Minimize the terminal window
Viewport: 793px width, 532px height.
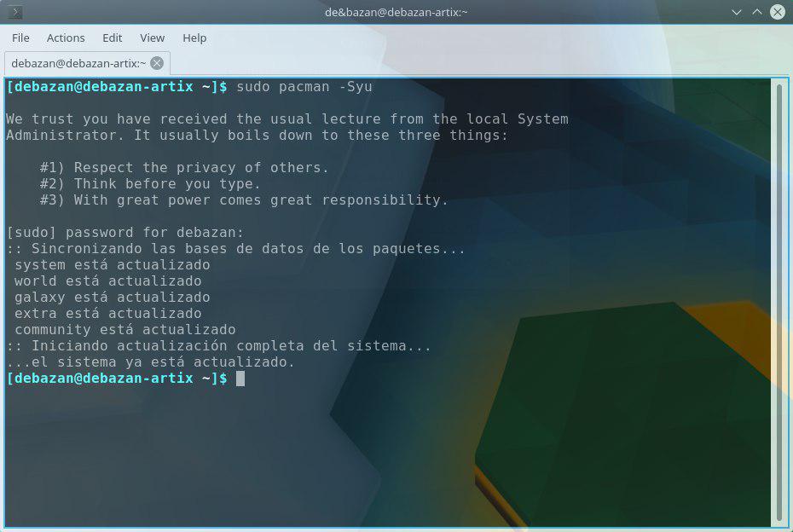[x=737, y=12]
